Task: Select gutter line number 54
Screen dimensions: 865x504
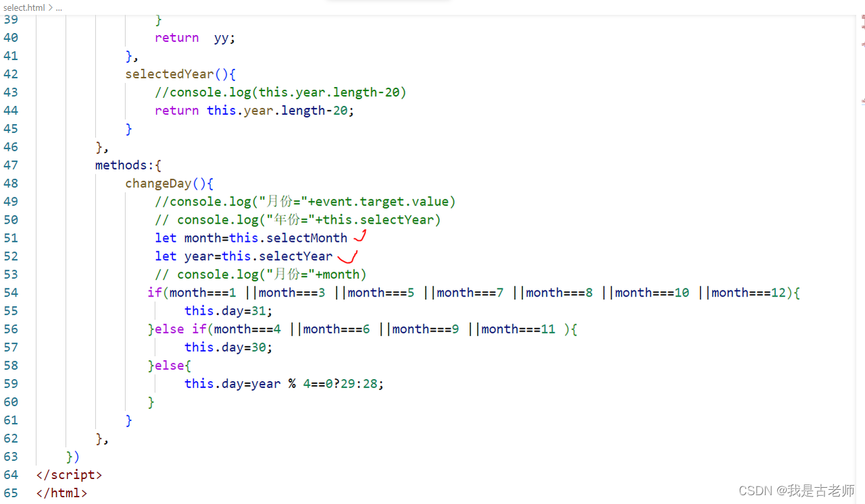Action: [x=11, y=293]
